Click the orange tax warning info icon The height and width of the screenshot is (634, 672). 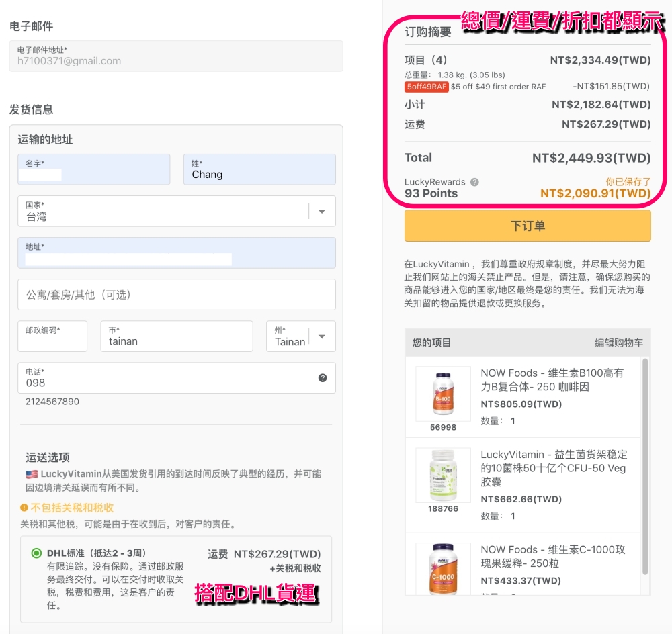24,508
